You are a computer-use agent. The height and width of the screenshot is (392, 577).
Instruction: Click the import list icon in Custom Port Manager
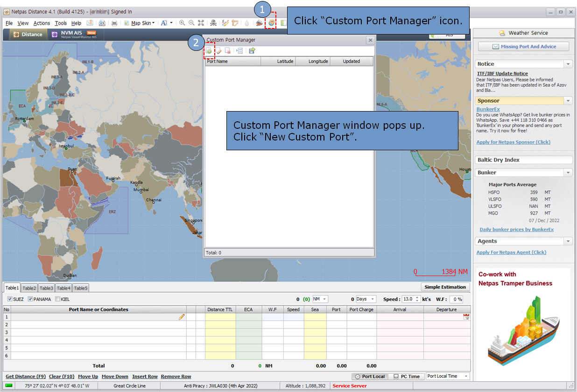[x=240, y=50]
